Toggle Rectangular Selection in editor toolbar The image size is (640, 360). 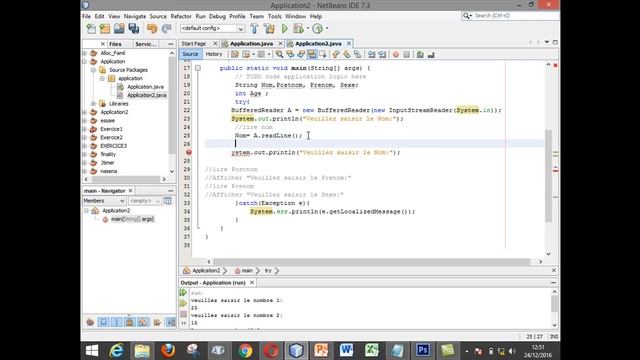tap(322, 54)
